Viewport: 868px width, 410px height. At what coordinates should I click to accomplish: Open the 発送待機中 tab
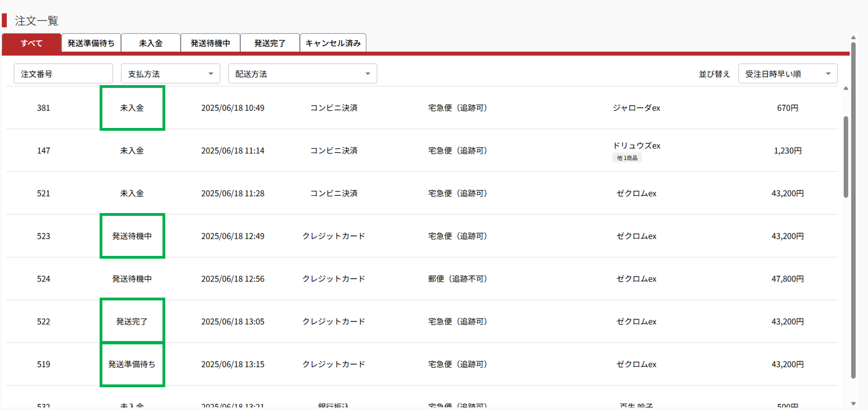point(210,43)
